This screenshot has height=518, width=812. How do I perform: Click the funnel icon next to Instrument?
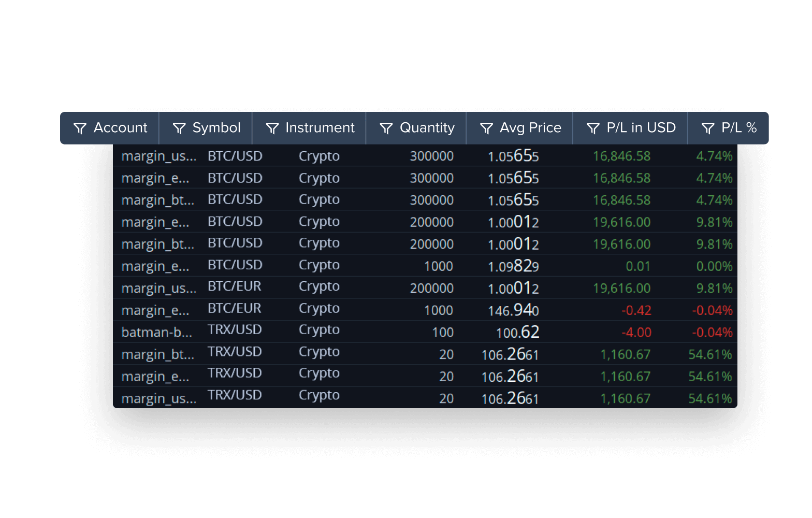[x=272, y=128]
